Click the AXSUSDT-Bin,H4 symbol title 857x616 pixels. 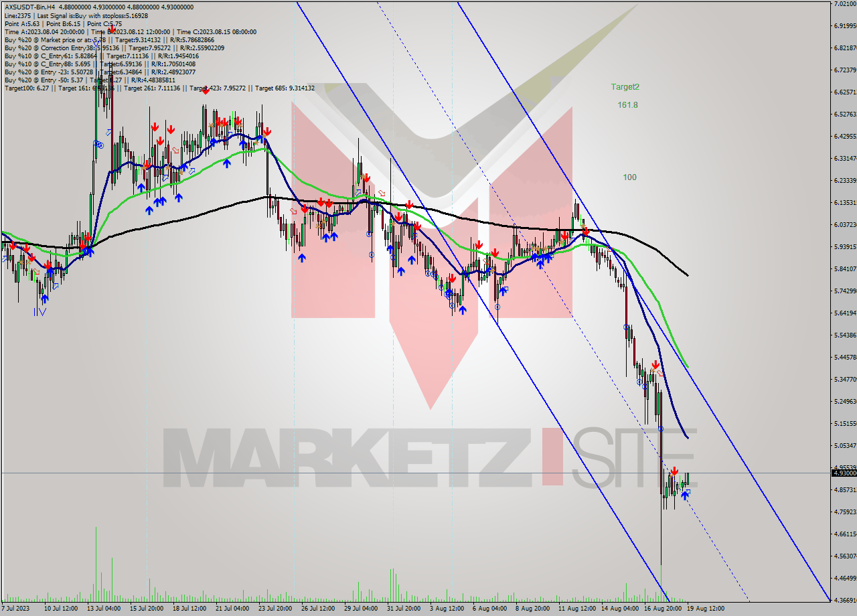click(x=30, y=7)
